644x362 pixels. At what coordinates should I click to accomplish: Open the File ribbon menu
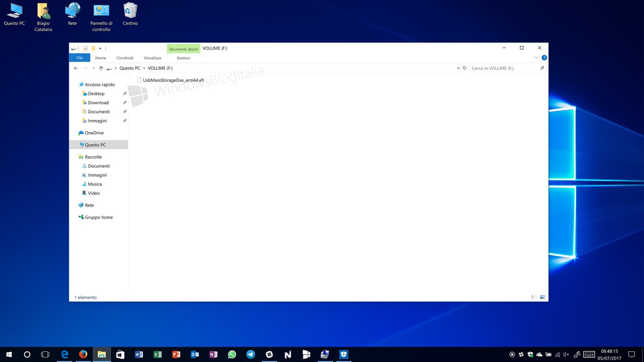(x=79, y=58)
